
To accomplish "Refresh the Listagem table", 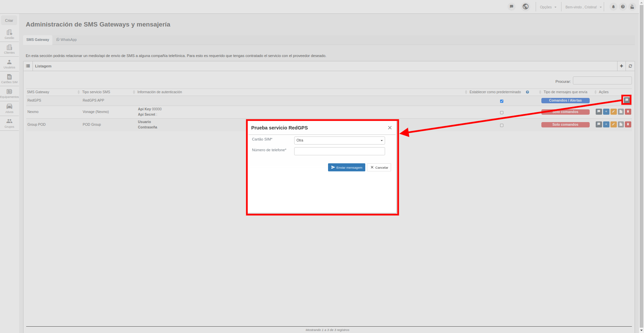I will 630,66.
